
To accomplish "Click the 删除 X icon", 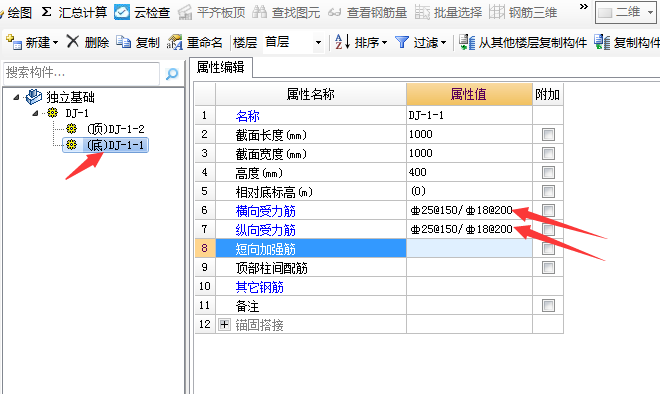I will [x=73, y=41].
